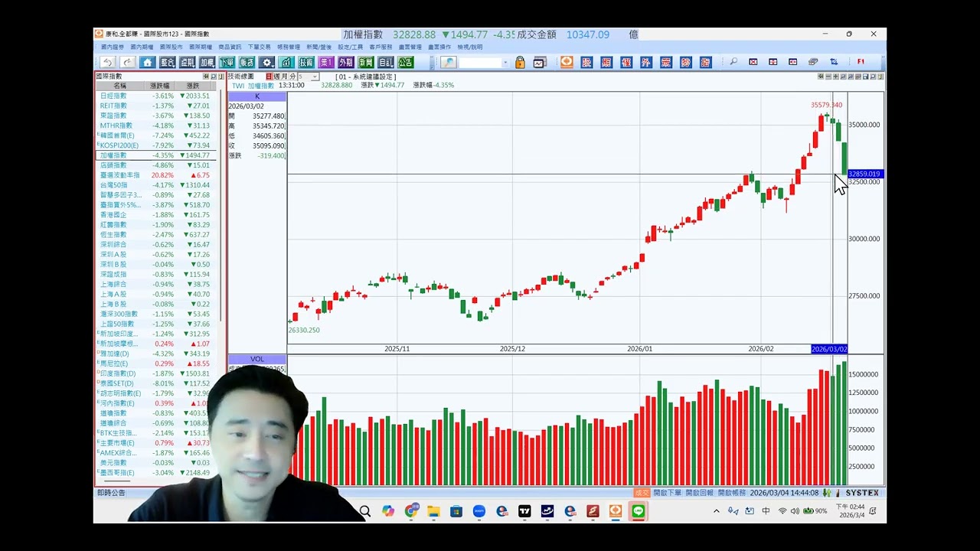Click the purple 策1 strategy toolbar icon
Image resolution: width=980 pixels, height=551 pixels.
[326, 62]
